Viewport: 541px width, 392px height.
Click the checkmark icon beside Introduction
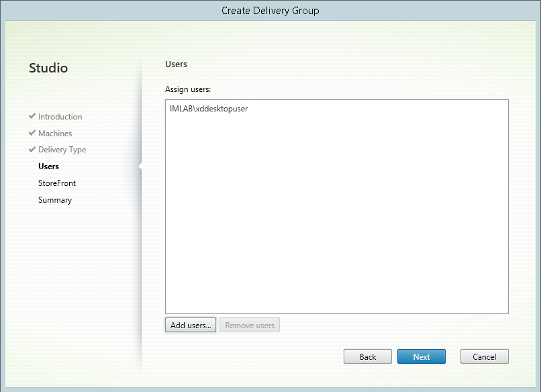[31, 116]
